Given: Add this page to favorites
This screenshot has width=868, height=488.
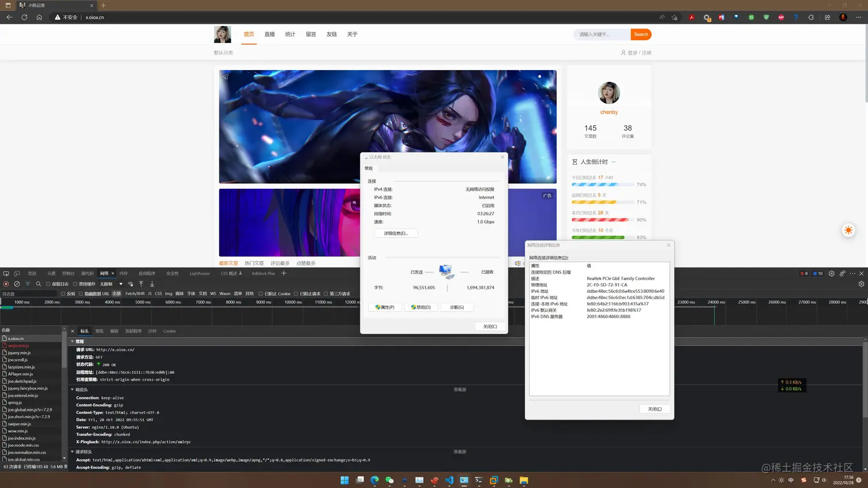Looking at the screenshot, I should 675,17.
